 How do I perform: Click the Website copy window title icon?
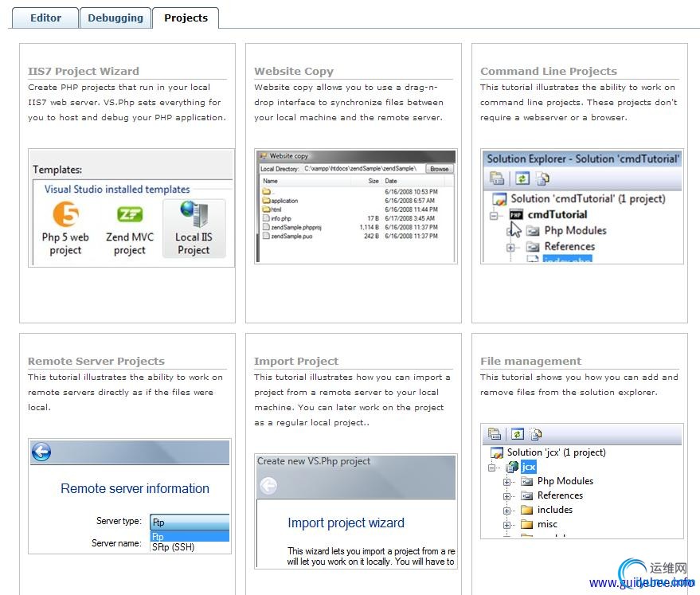tap(264, 156)
